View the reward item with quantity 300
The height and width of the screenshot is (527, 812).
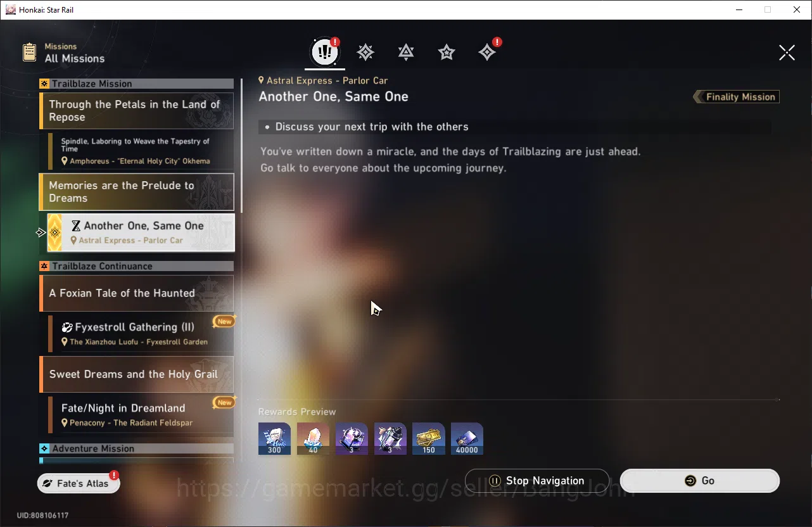coord(274,438)
